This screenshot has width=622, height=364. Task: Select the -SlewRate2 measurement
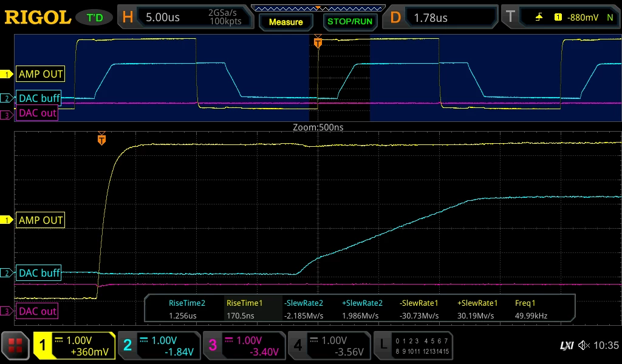coord(304,309)
